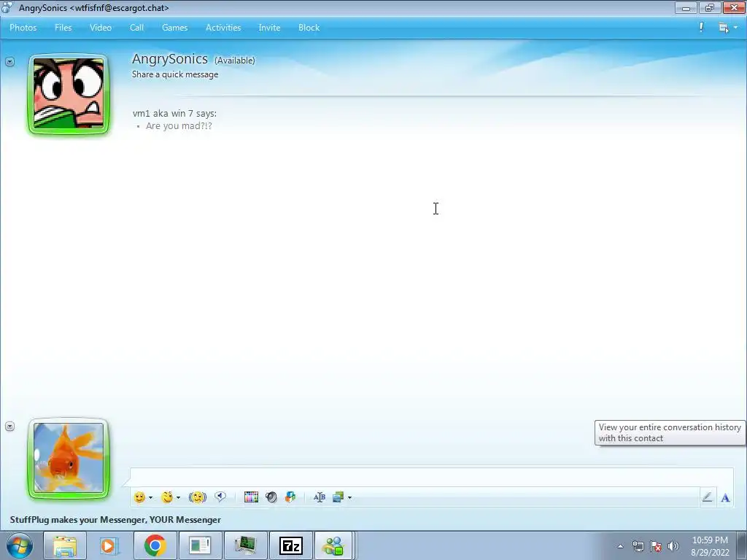This screenshot has height=560, width=747.
Task: Collapse AngrySonics display picture with arrow
Action: point(10,62)
